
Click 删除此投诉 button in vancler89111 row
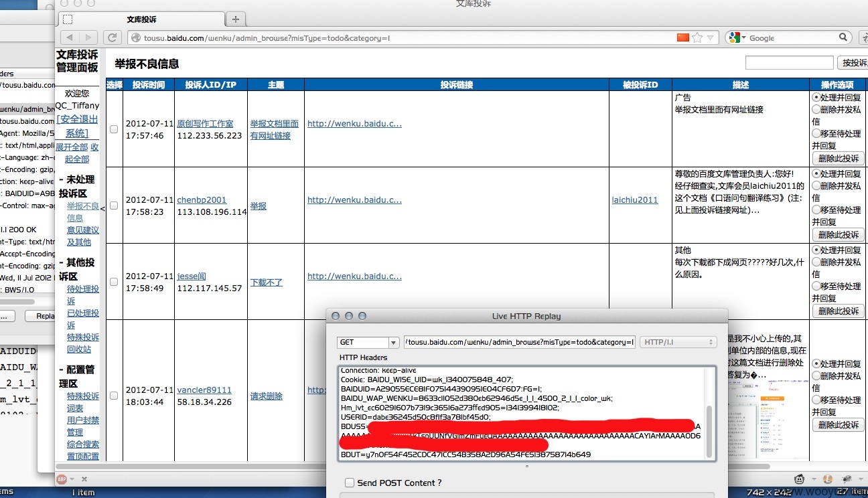(x=838, y=425)
